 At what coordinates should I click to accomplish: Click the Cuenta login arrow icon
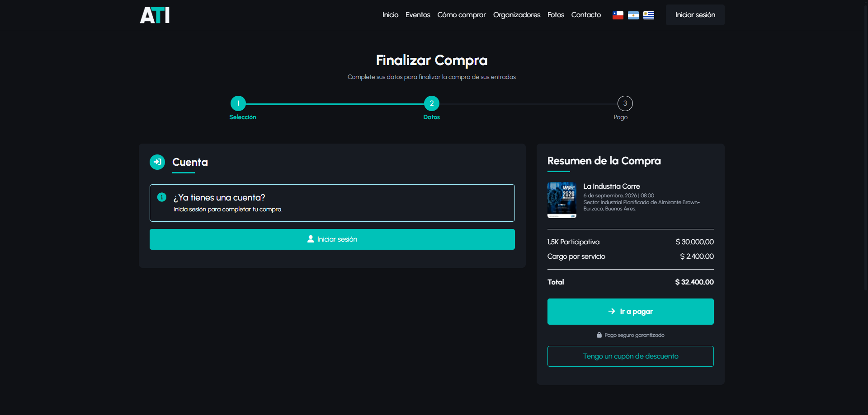(157, 162)
